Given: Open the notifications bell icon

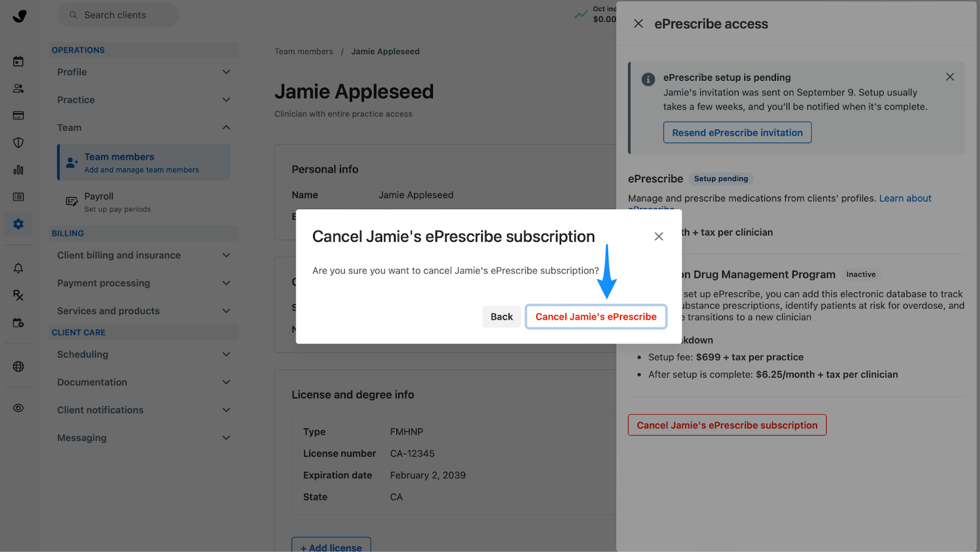Looking at the screenshot, I should 18,268.
